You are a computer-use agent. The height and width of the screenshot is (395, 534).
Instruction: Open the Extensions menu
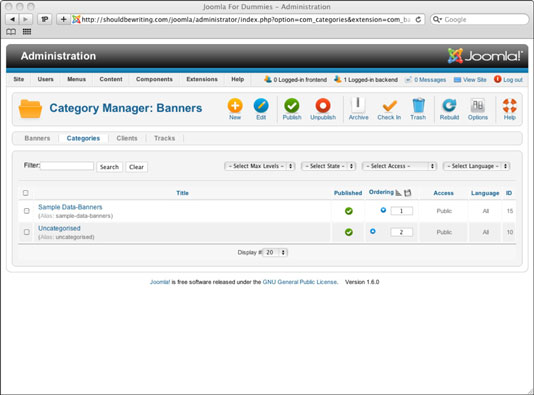pyautogui.click(x=202, y=79)
